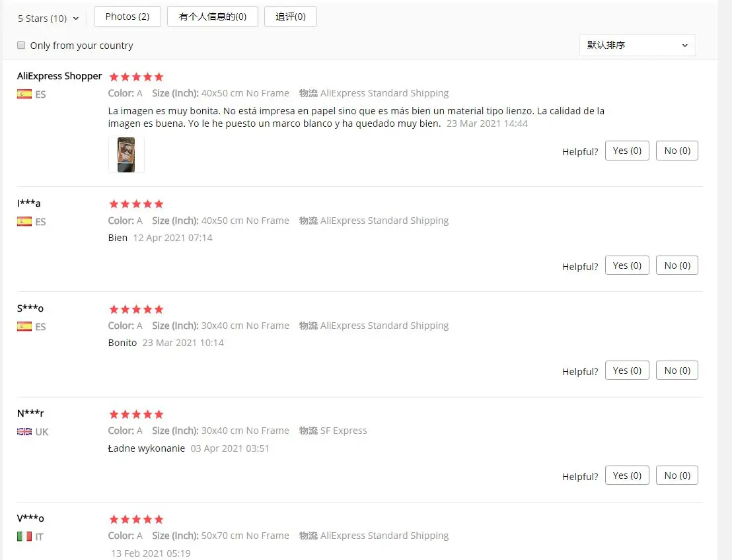Click the chevron arrow of the sort dropdown
The image size is (732, 560).
685,46
